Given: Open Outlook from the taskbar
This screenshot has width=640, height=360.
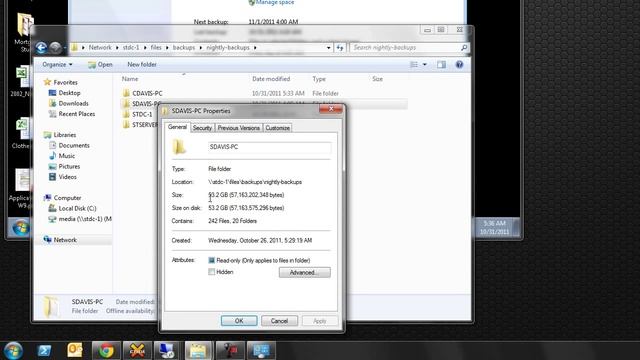Looking at the screenshot, I should [75, 351].
